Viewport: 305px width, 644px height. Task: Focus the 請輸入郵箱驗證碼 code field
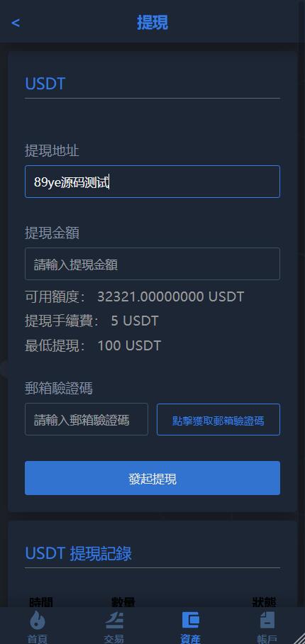pos(87,419)
